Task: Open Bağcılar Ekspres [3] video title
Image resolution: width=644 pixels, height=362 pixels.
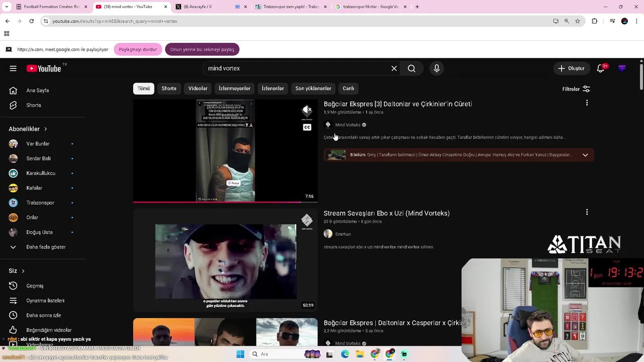Action: 397,104
